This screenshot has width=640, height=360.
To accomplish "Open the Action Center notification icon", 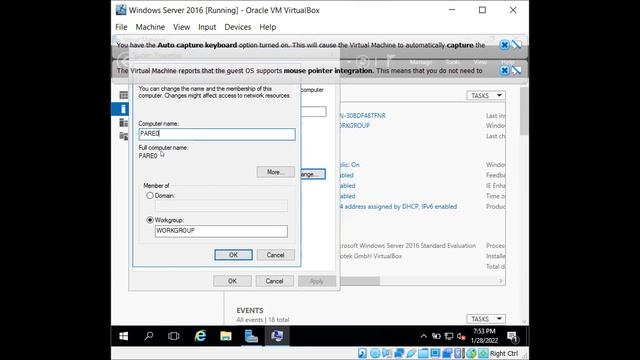I will click(x=512, y=336).
